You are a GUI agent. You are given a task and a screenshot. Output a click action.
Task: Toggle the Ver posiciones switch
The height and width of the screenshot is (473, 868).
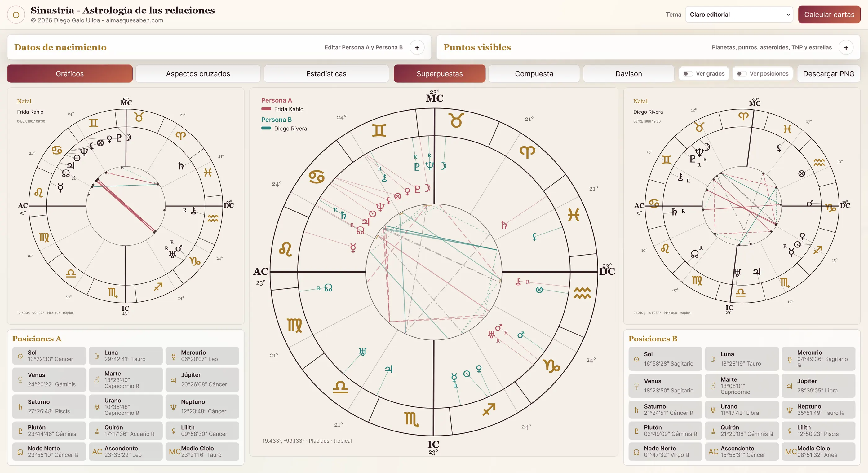point(741,74)
